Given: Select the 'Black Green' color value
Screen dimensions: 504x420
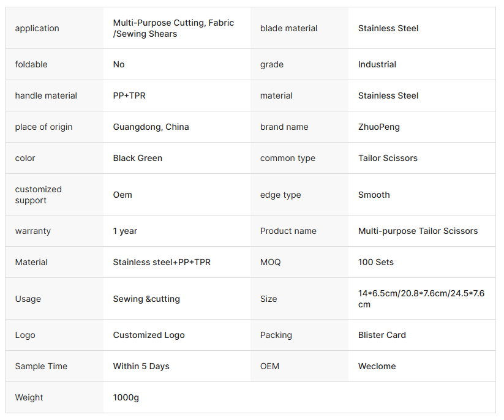Looking at the screenshot, I should pos(137,158).
